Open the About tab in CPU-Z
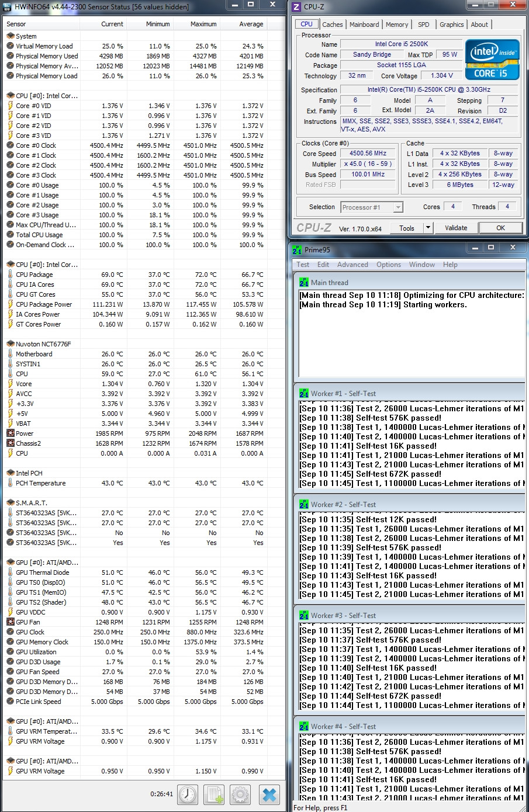This screenshot has width=529, height=812. [x=479, y=25]
